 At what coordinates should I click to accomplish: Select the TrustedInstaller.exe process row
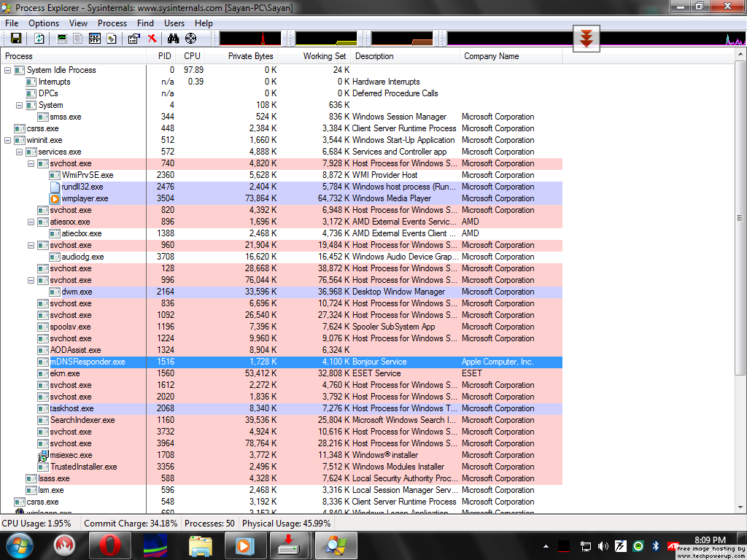(282, 467)
